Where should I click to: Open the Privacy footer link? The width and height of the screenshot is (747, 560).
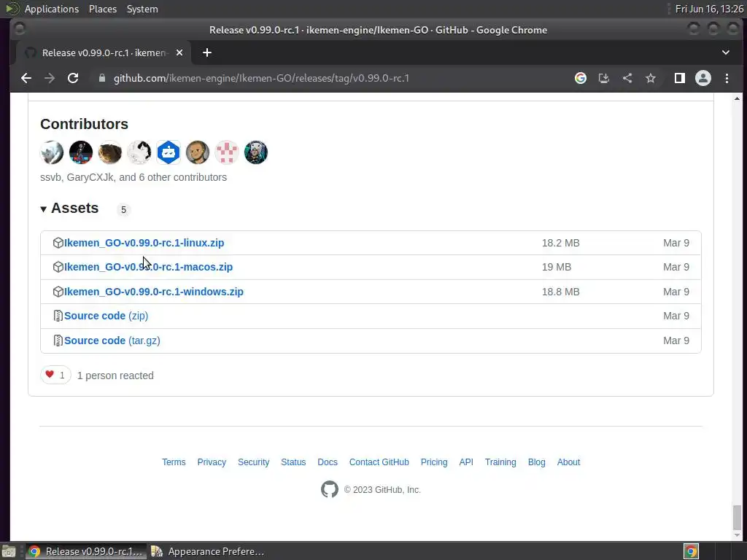212,462
